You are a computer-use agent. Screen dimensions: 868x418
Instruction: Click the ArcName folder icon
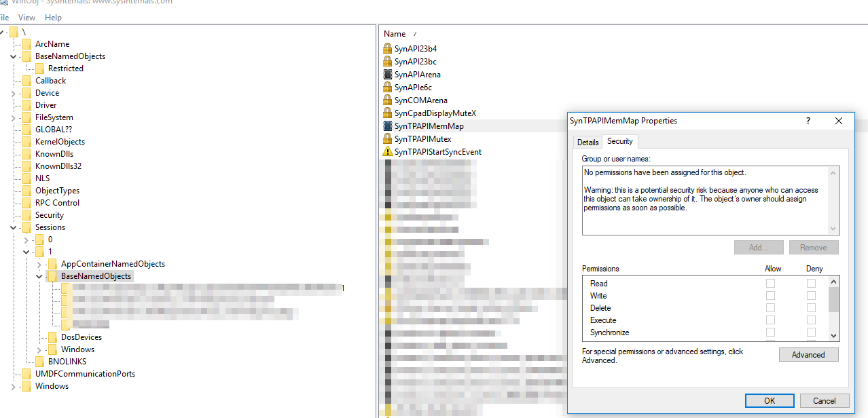pyautogui.click(x=26, y=44)
